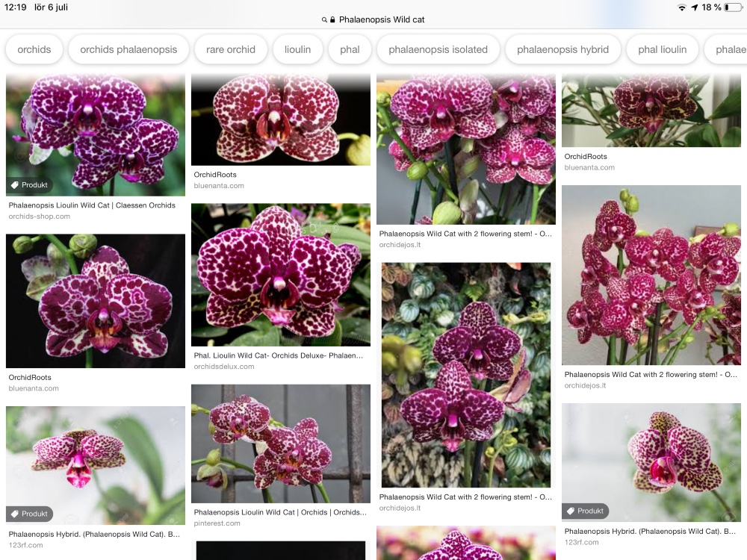Filter results by "orchids phalaenopsis" chip
This screenshot has height=560, width=747.
pos(128,49)
